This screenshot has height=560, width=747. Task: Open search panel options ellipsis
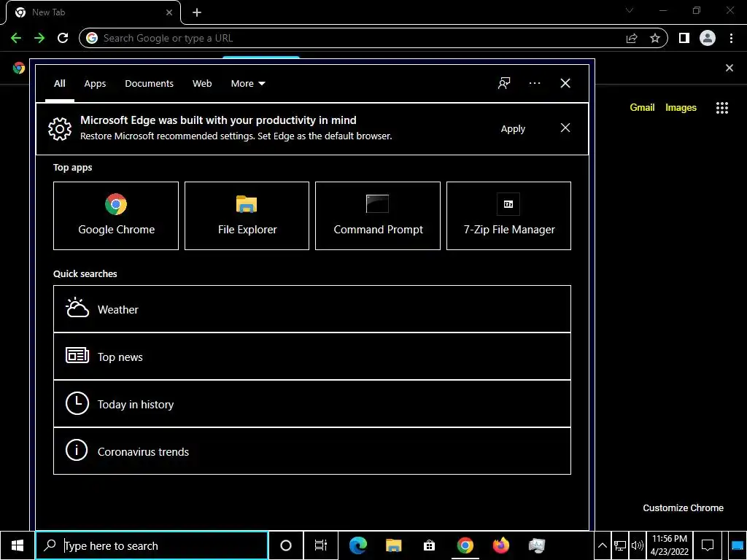pos(535,83)
